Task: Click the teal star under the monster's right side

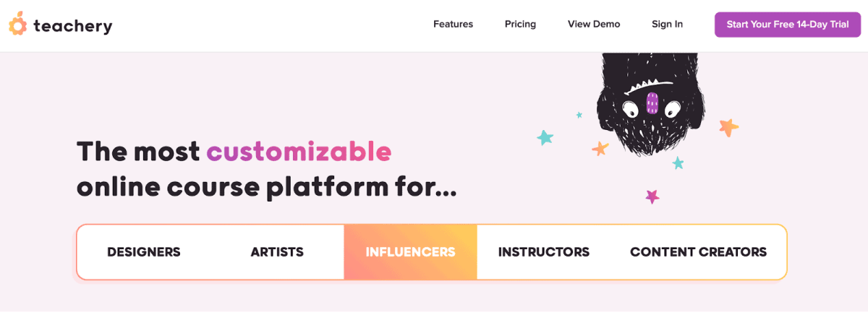Action: point(678,162)
